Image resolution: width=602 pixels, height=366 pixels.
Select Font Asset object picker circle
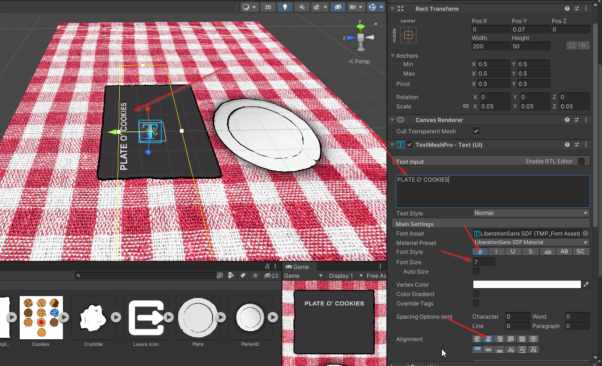click(585, 233)
